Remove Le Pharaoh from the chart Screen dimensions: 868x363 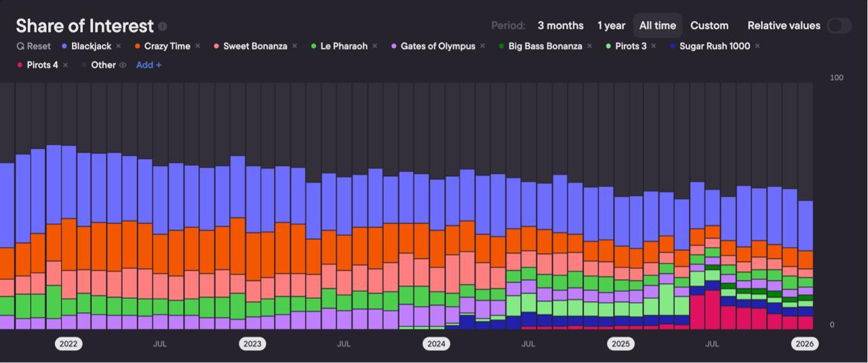point(375,46)
